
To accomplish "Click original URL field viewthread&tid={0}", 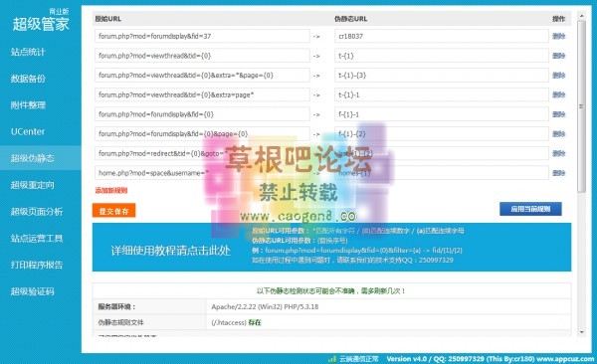I will coord(202,56).
